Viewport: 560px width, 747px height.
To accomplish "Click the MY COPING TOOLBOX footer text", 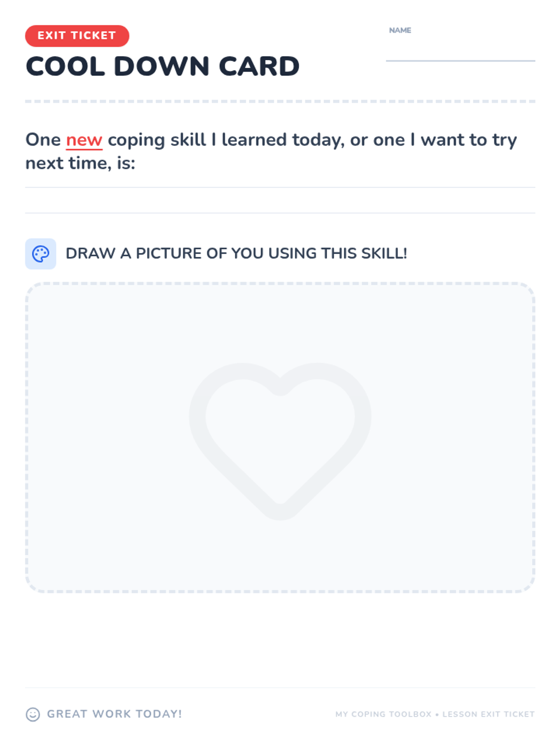I will click(x=384, y=714).
